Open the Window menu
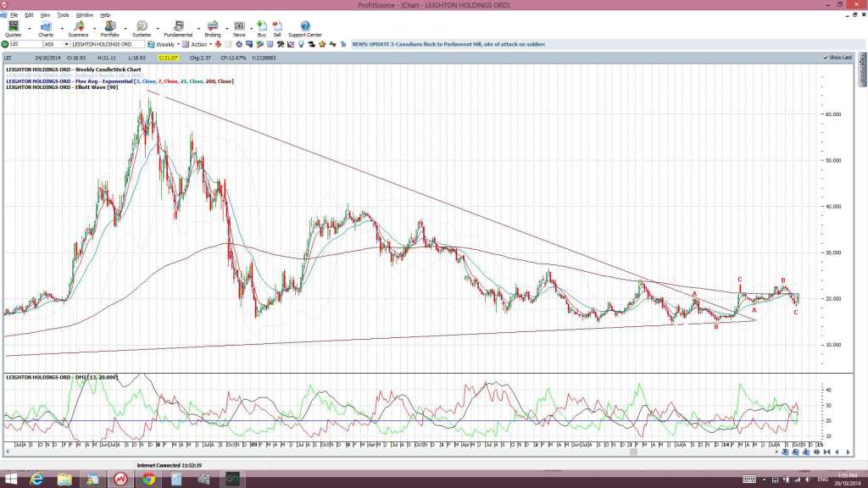The height and width of the screenshot is (488, 868). pyautogui.click(x=84, y=15)
